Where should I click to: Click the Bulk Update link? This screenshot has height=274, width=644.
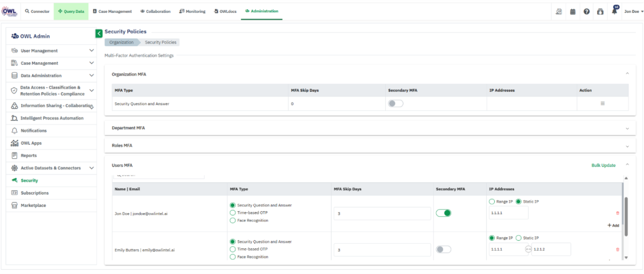(x=603, y=165)
